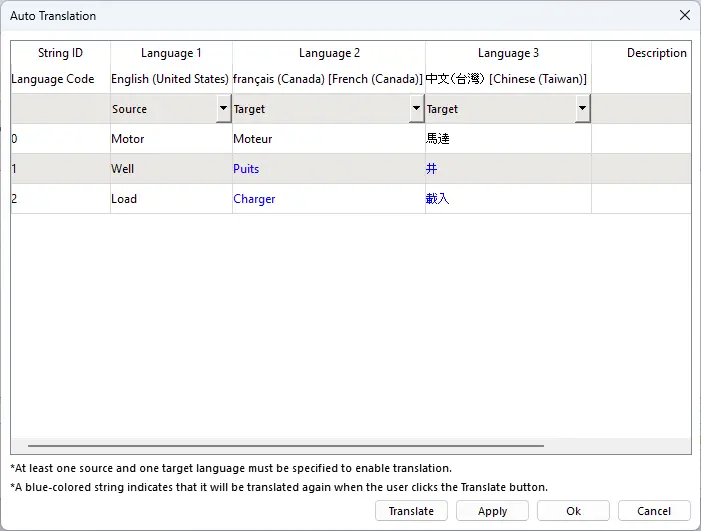Select the String ID column header
Screen dimensions: 701x531
pos(60,53)
